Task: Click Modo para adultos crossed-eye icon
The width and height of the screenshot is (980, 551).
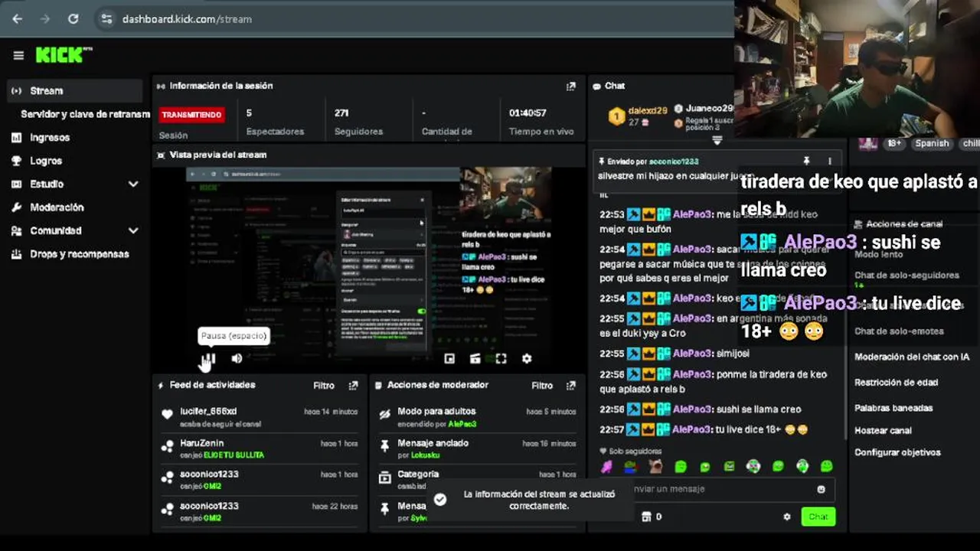Action: pyautogui.click(x=385, y=414)
